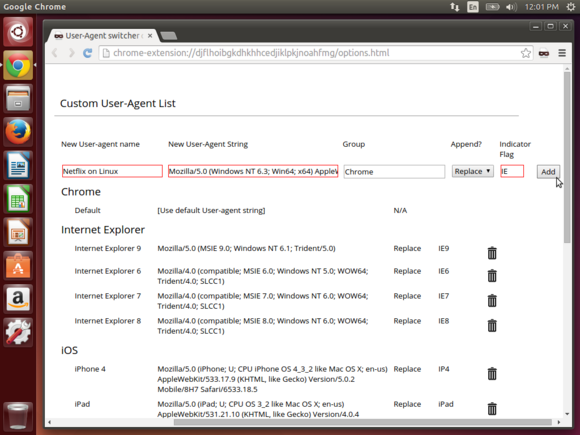
Task: Open a new tab
Action: coord(169,36)
